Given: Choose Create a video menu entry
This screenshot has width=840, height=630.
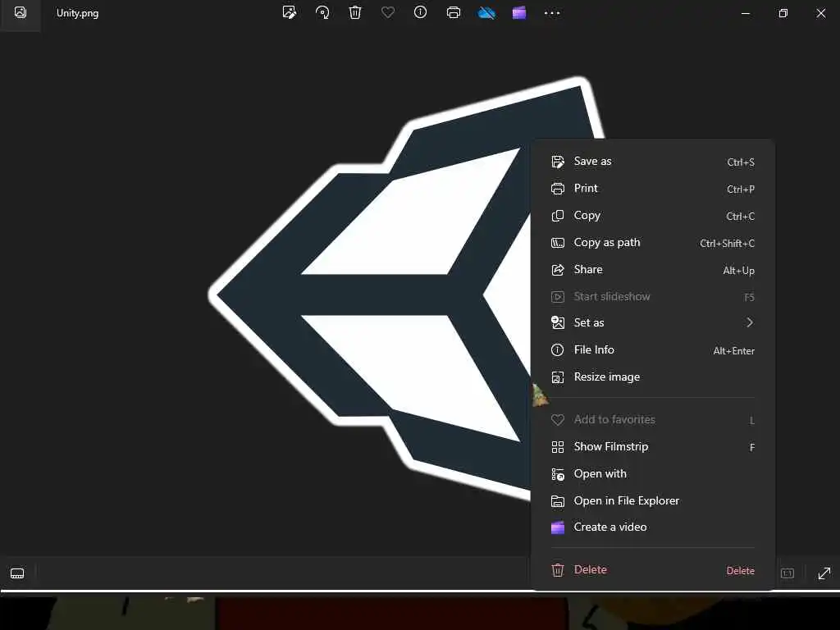Looking at the screenshot, I should [652, 527].
